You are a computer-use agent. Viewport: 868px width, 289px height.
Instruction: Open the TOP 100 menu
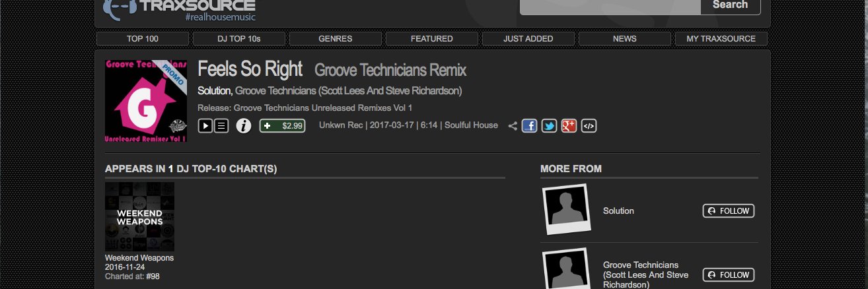click(x=143, y=39)
